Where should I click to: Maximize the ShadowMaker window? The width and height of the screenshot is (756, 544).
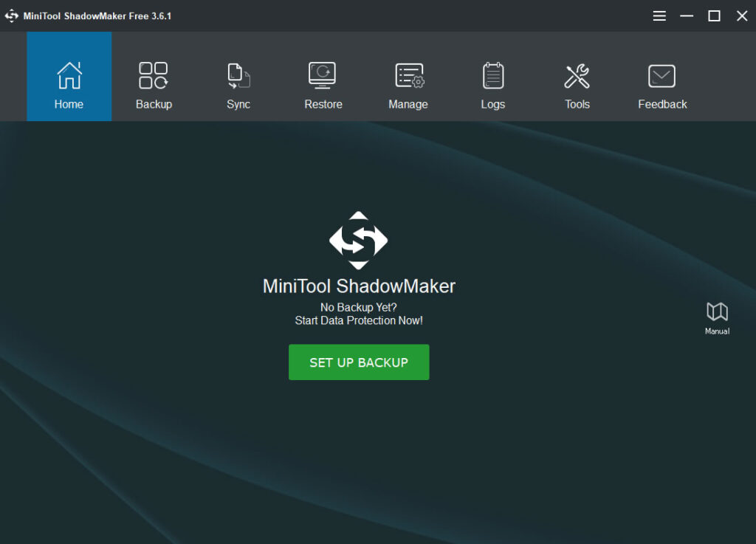[x=714, y=16]
